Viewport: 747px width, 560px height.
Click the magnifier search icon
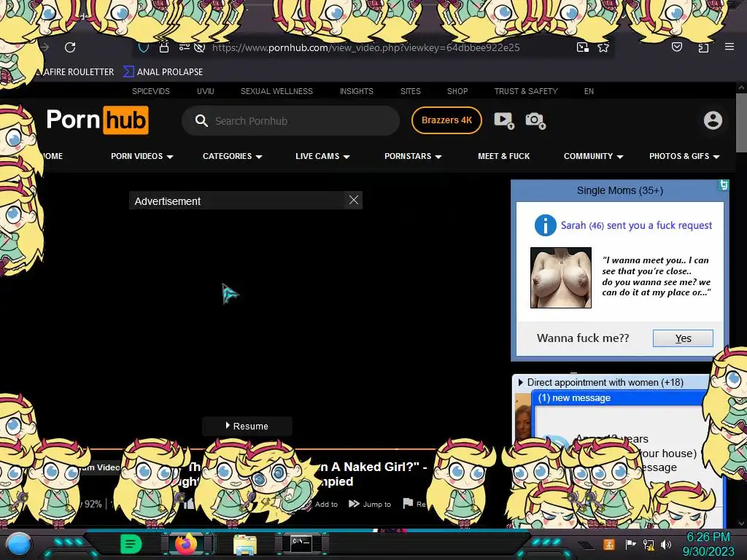click(x=201, y=120)
